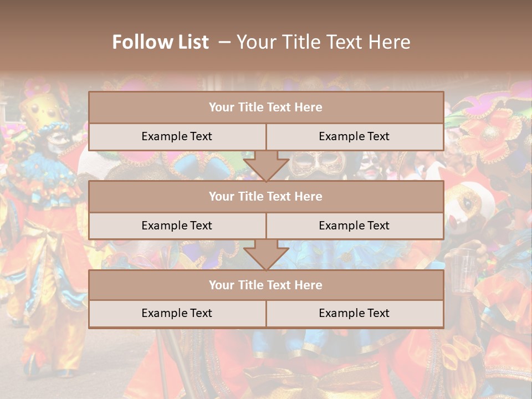Select the right Example Text cell in middle block
The height and width of the screenshot is (399, 532).
pyautogui.click(x=354, y=226)
